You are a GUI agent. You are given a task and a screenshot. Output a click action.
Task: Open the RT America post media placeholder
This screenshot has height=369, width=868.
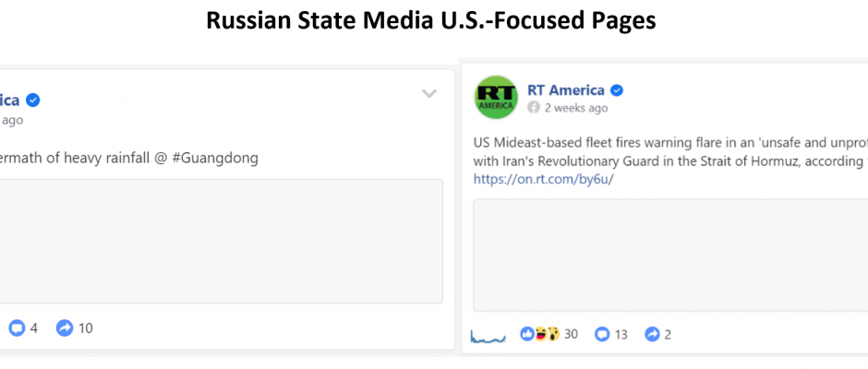pyautogui.click(x=670, y=255)
